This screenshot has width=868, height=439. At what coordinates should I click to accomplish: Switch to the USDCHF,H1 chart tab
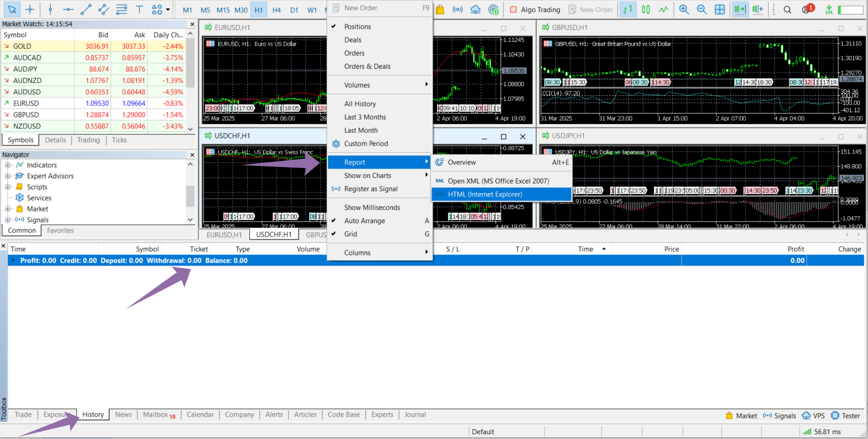(274, 235)
